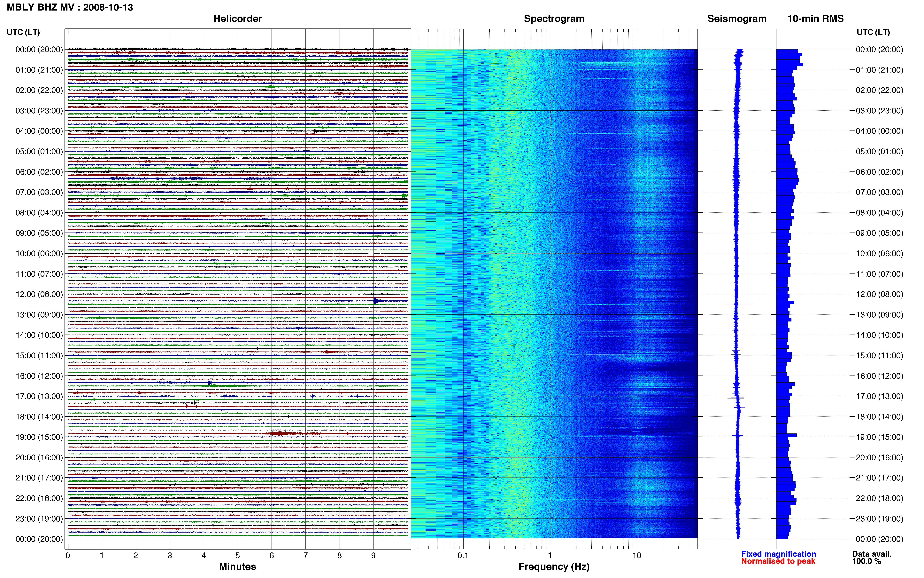This screenshot has width=924, height=578.
Task: Click the right time label 06:00 (02:00)
Action: tap(879, 172)
